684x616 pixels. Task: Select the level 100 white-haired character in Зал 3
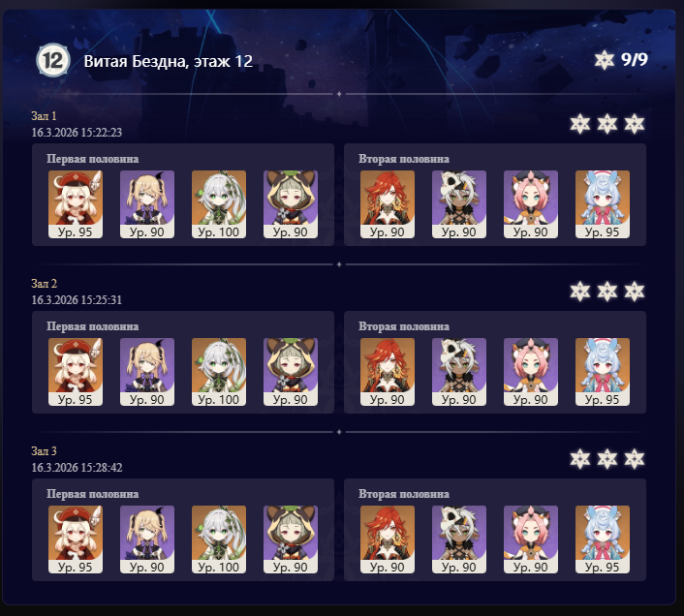click(219, 539)
